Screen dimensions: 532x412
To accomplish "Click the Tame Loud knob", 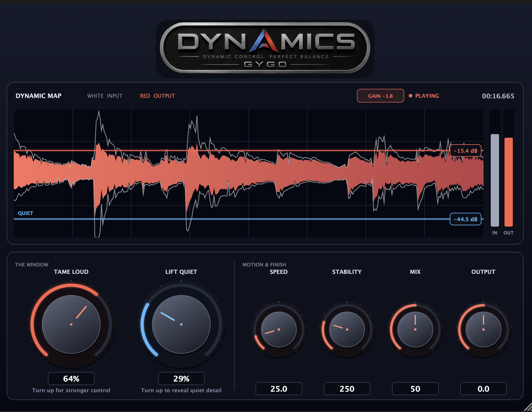I will 71,324.
